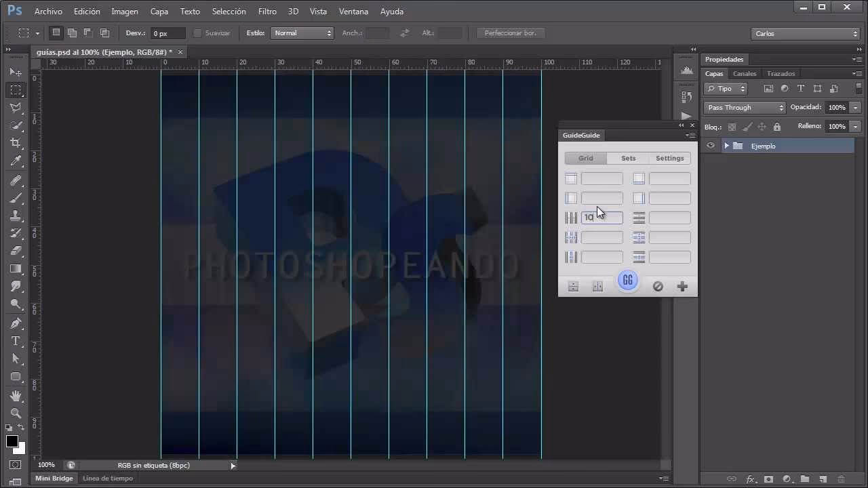
Task: Click the clear guides icon in GuideGuide
Action: click(x=657, y=286)
